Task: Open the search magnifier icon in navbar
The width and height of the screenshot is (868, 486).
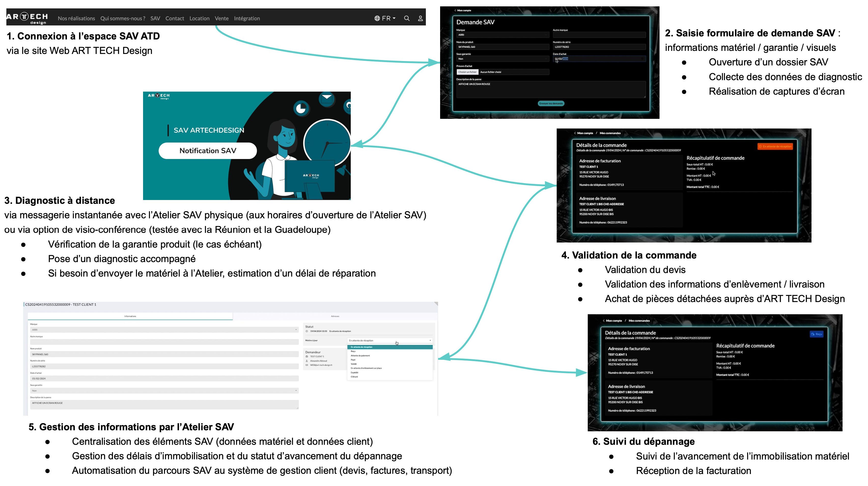Action: (407, 18)
